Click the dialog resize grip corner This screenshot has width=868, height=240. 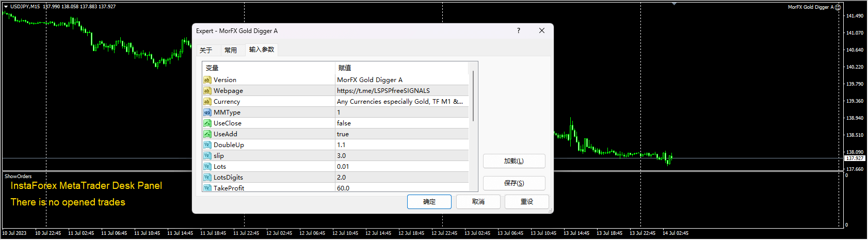[x=551, y=211]
